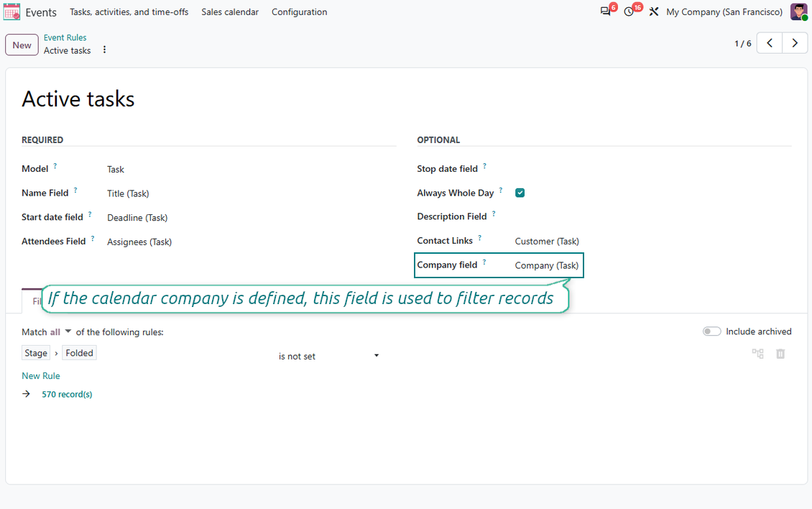Screen dimensions: 812x509
Task: Delete the Stage Folded rule
Action: pos(780,354)
